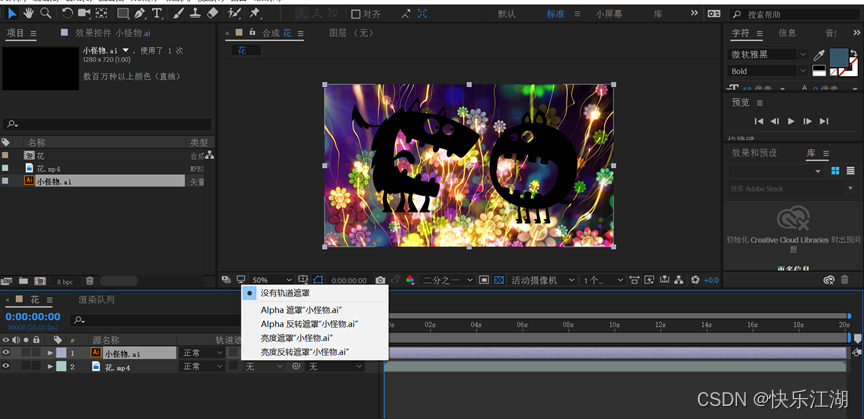The width and height of the screenshot is (864, 419).
Task: Click the new folder icon in Project panel
Action: click(23, 281)
